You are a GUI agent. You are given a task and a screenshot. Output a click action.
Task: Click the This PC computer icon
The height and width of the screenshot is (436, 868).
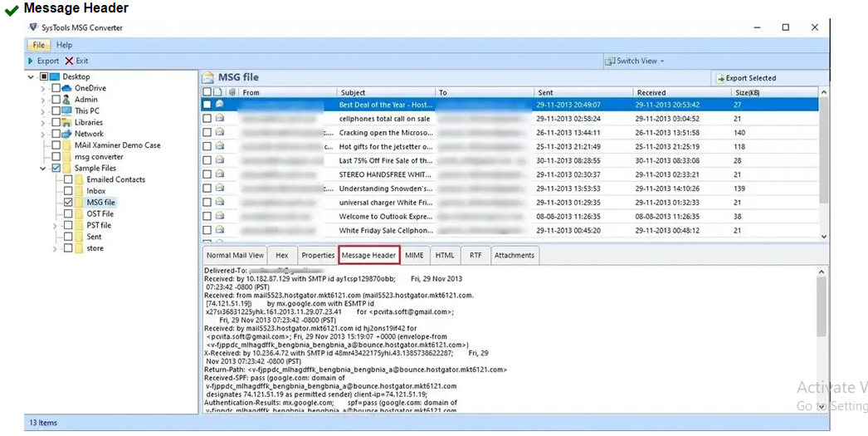(67, 110)
